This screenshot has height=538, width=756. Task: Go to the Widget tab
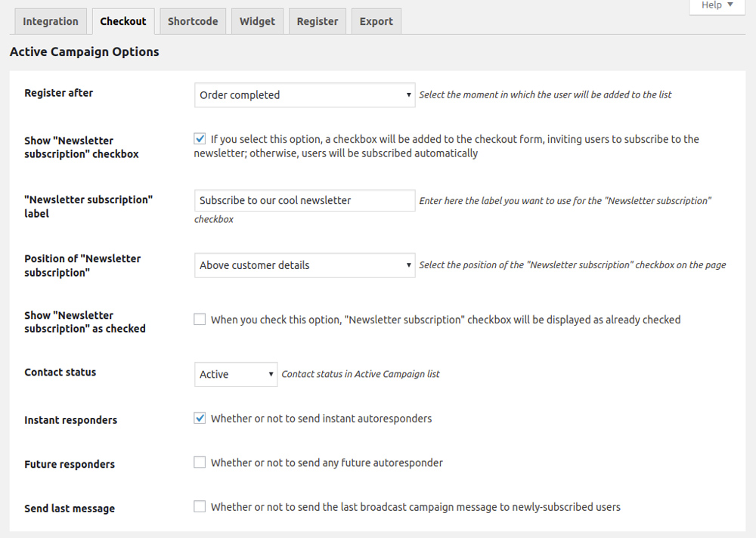click(x=257, y=21)
